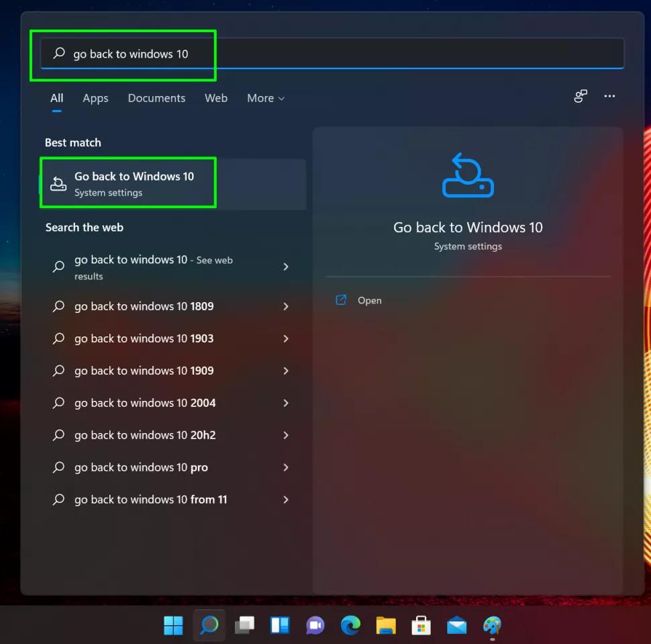The image size is (651, 644).
Task: Click the Task View icon on the taskbar
Action: [x=244, y=625]
